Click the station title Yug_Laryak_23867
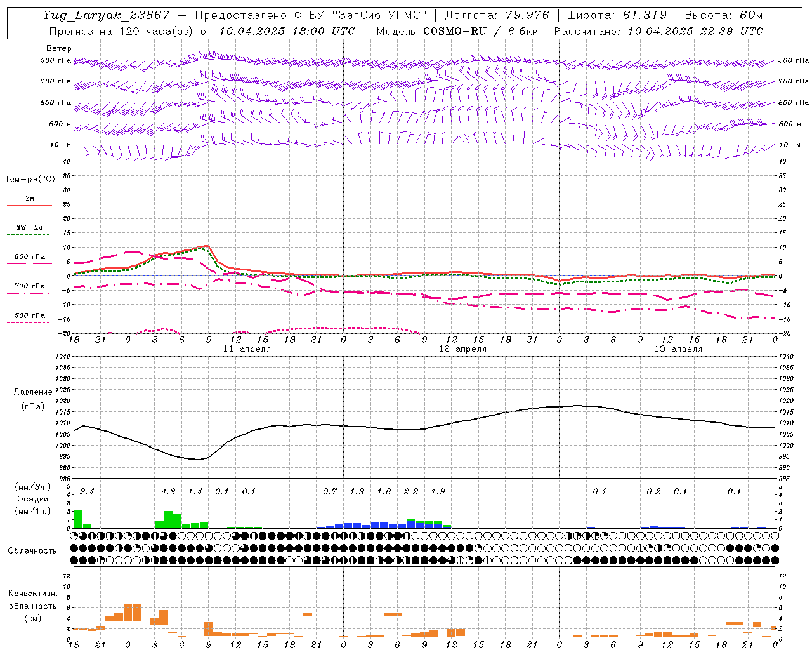Image resolution: width=812 pixels, height=650 pixels. tap(107, 15)
